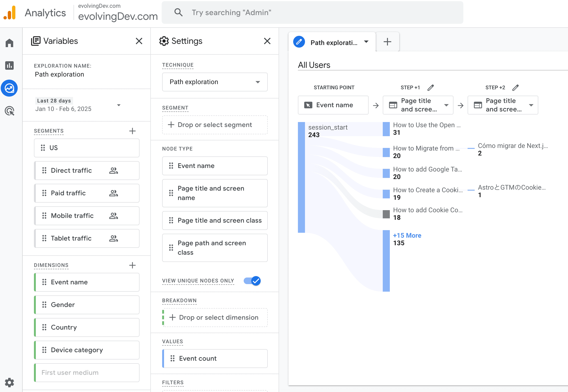This screenshot has width=568, height=392.
Task: Toggle View Unique Nodes Only switch
Action: pos(252,281)
